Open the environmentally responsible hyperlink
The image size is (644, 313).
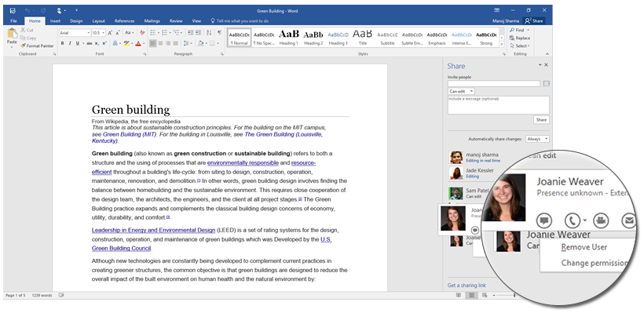click(x=243, y=163)
